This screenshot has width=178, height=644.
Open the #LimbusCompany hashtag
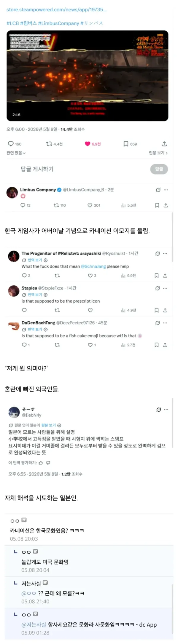coord(58,23)
